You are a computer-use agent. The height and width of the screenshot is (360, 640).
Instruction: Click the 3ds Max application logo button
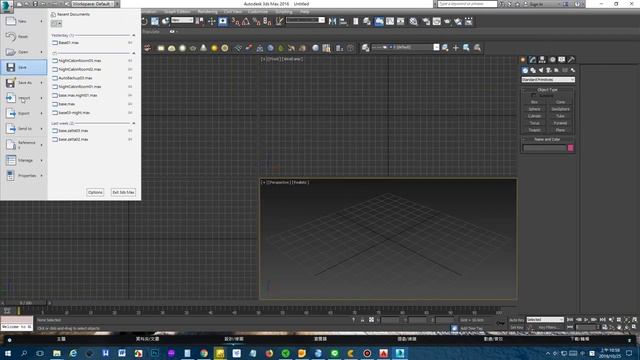point(6,7)
